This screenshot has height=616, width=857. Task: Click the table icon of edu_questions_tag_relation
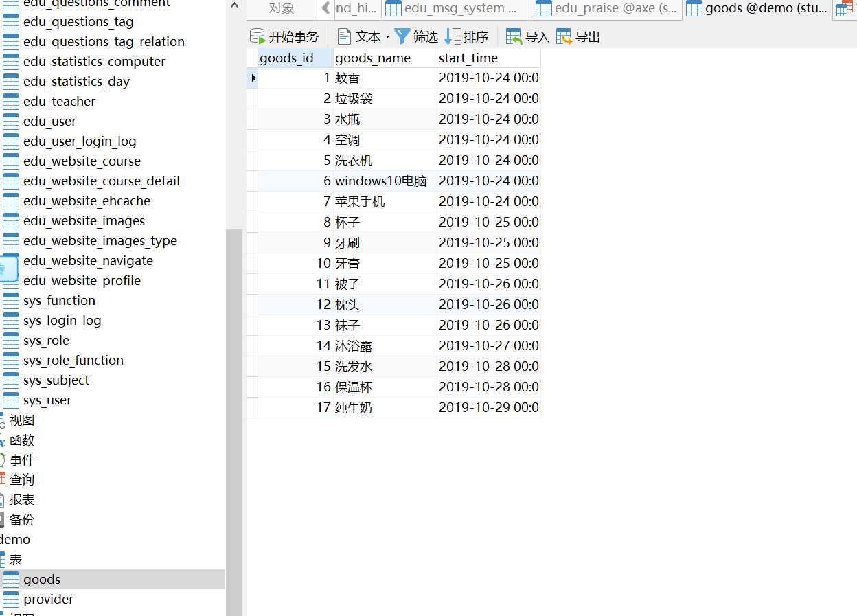point(11,42)
